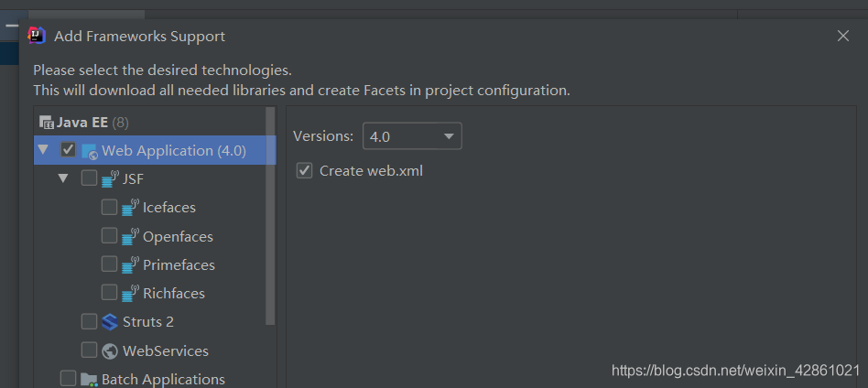
Task: Click the IntelliJ IDEA logo in title bar
Action: point(37,36)
